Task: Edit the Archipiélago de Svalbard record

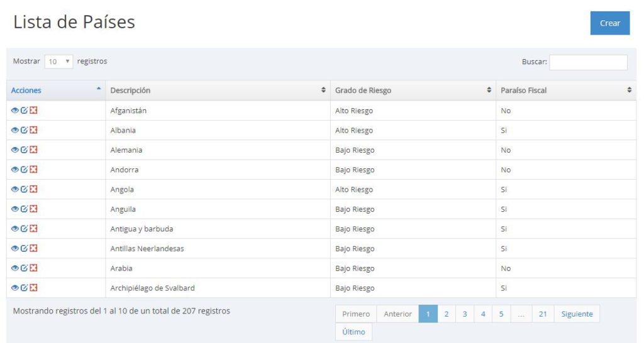Action: [25, 288]
